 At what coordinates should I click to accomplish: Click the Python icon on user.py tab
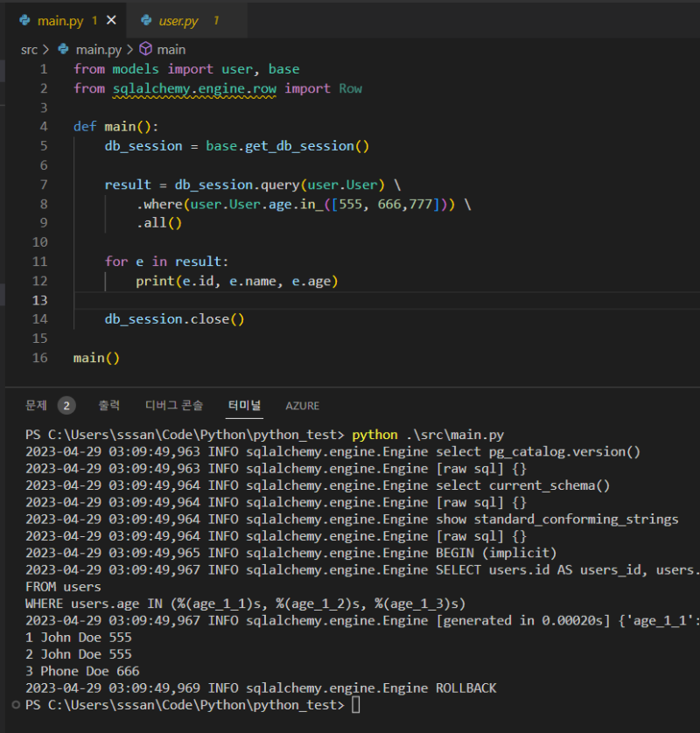146,20
